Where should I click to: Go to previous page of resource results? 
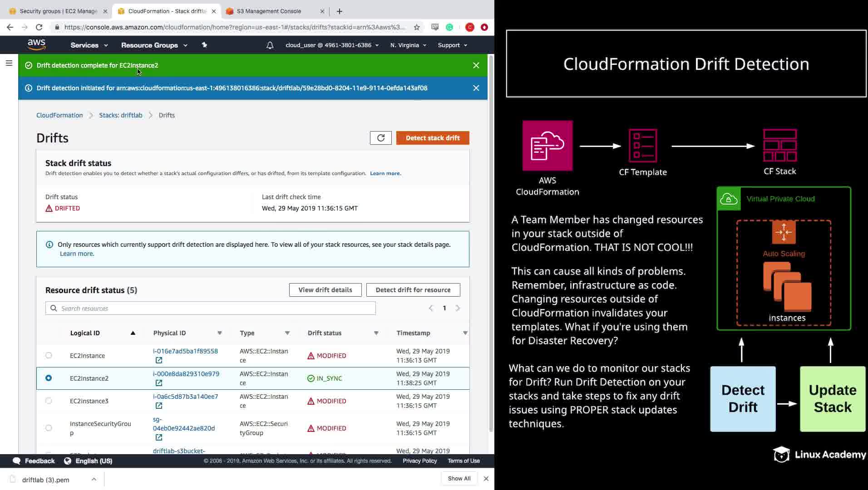pyautogui.click(x=431, y=309)
